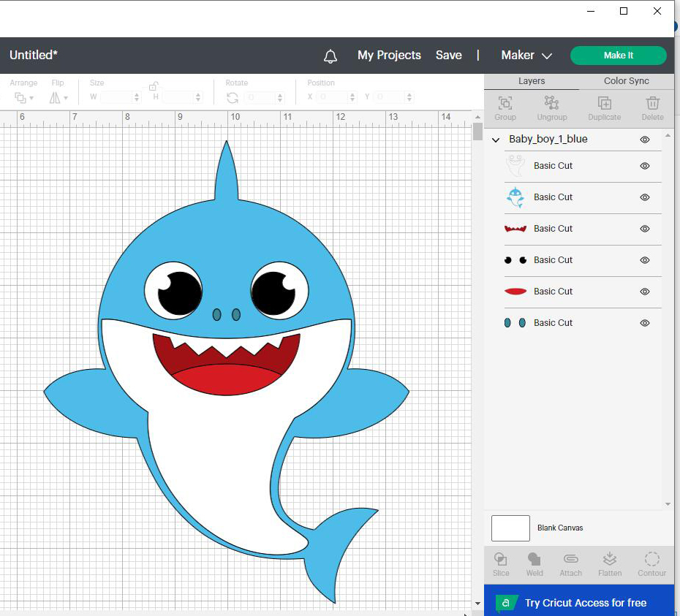Switch to the Color Sync tab
The image size is (680, 616).
tap(627, 81)
